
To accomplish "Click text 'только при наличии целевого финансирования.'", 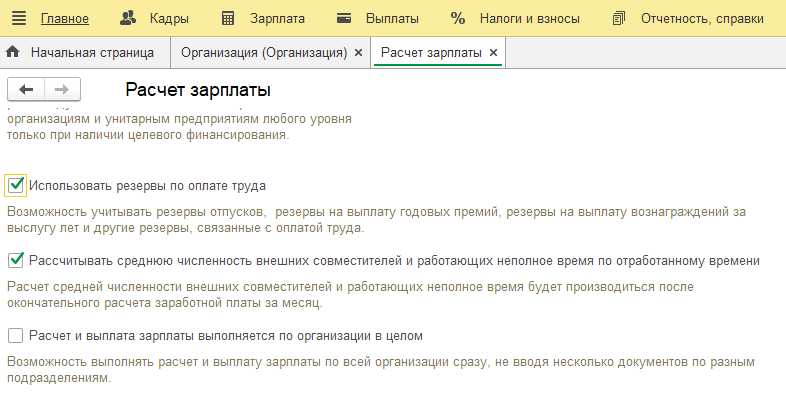I will (148, 135).
